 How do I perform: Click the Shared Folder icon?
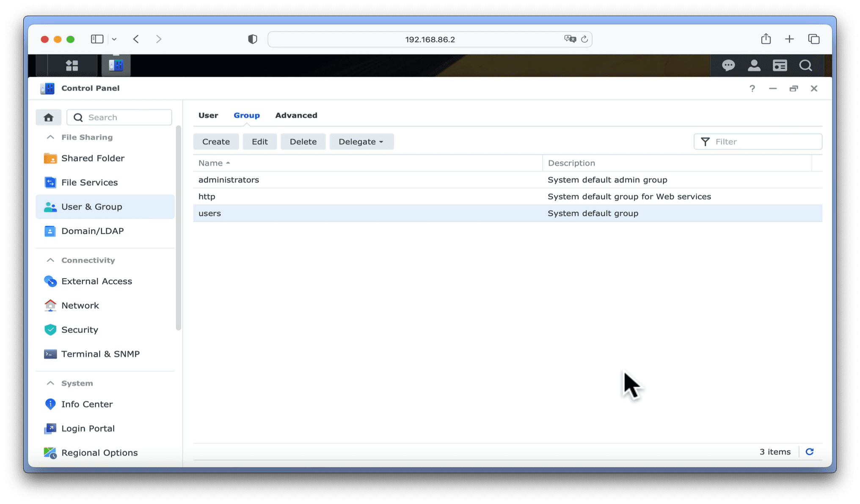[50, 158]
